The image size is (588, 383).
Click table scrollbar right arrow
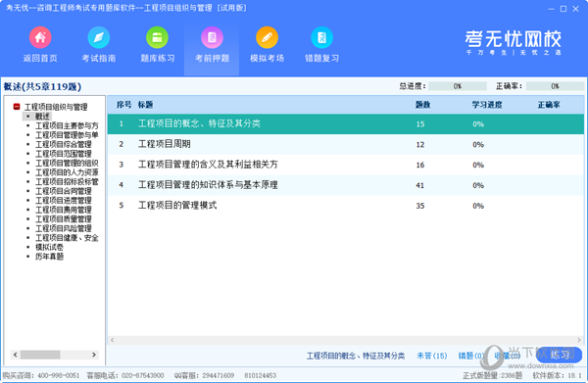579,340
